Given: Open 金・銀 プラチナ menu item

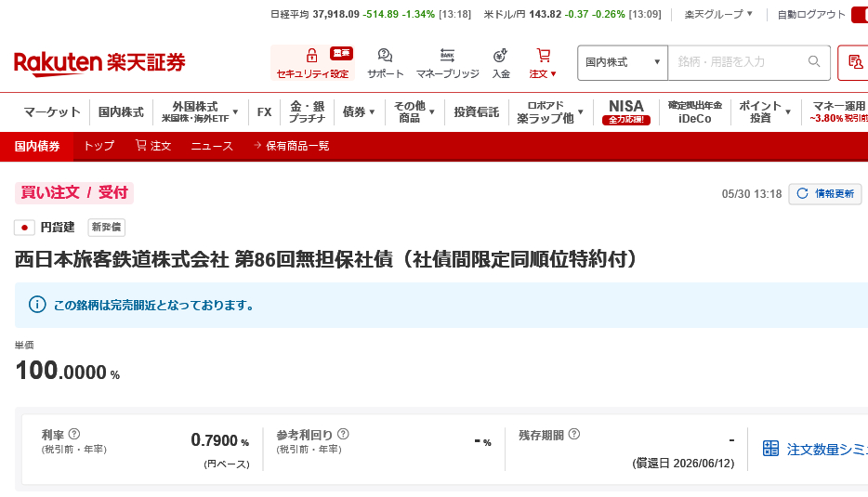Looking at the screenshot, I should pyautogui.click(x=308, y=111).
